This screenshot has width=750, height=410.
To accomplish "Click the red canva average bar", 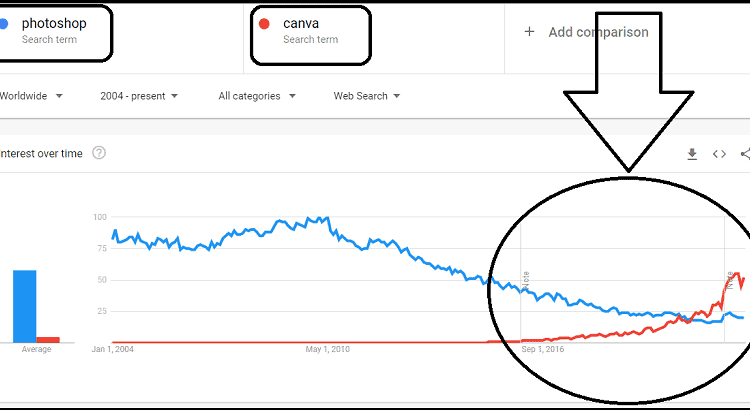I will tap(48, 340).
